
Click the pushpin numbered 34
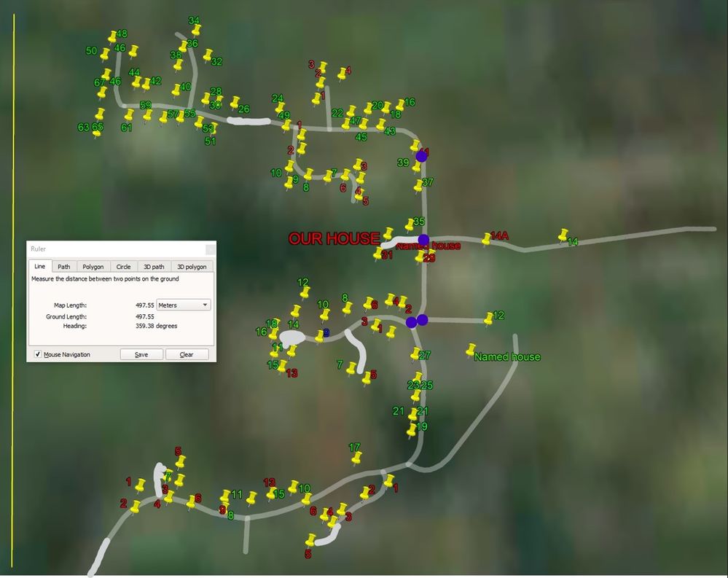coord(197,30)
